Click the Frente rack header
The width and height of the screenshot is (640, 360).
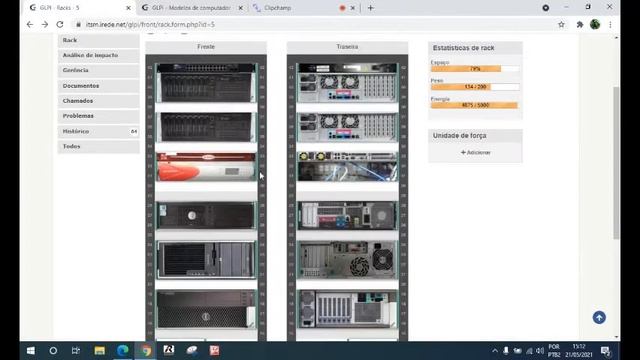[x=206, y=47]
